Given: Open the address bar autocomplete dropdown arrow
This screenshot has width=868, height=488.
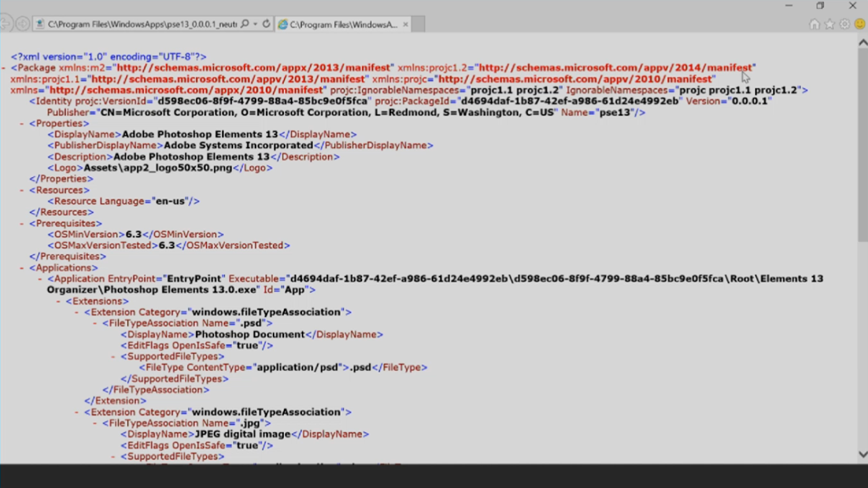Looking at the screenshot, I should pyautogui.click(x=255, y=24).
